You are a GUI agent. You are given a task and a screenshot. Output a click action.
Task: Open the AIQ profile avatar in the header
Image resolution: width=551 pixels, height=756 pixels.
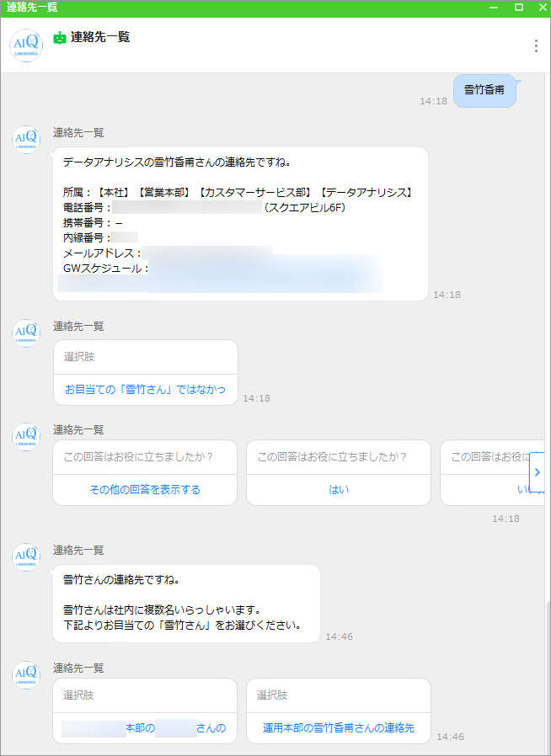pyautogui.click(x=26, y=45)
